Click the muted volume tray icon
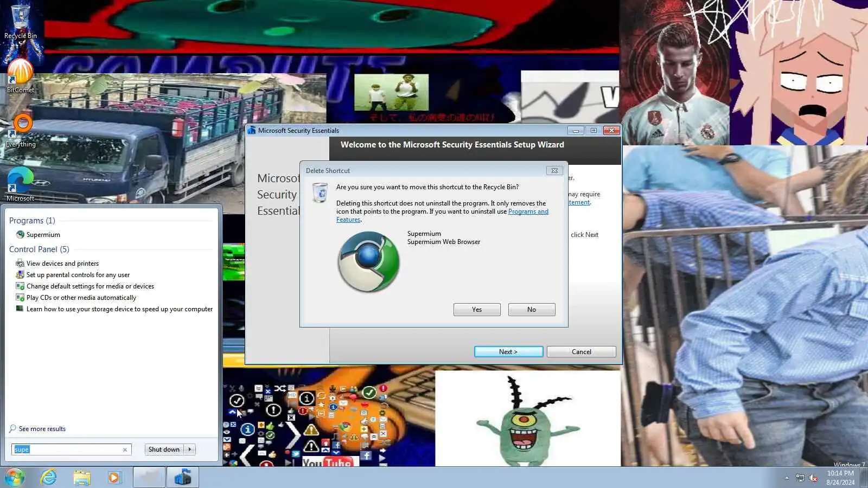This screenshot has height=488, width=868. pyautogui.click(x=813, y=478)
